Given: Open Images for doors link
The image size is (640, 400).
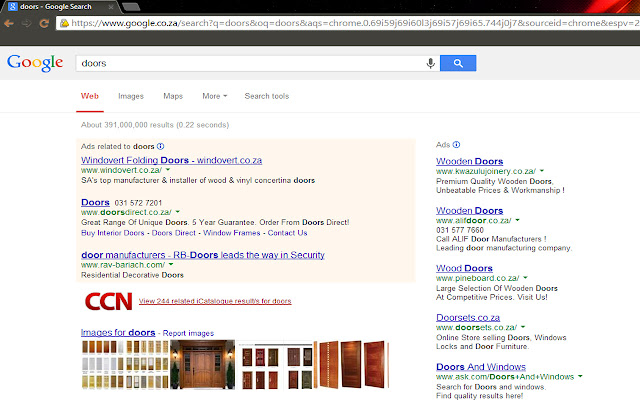Looking at the screenshot, I should coord(118,333).
